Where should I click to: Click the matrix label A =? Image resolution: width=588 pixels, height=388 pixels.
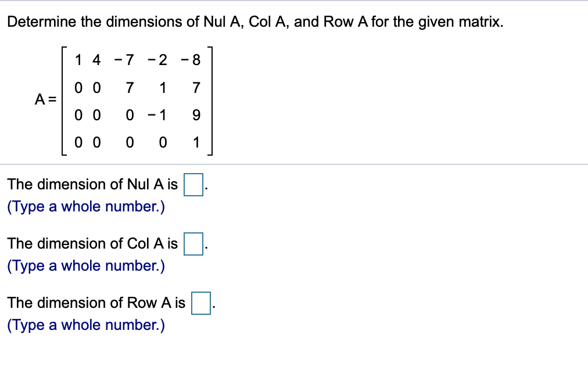[x=45, y=100]
